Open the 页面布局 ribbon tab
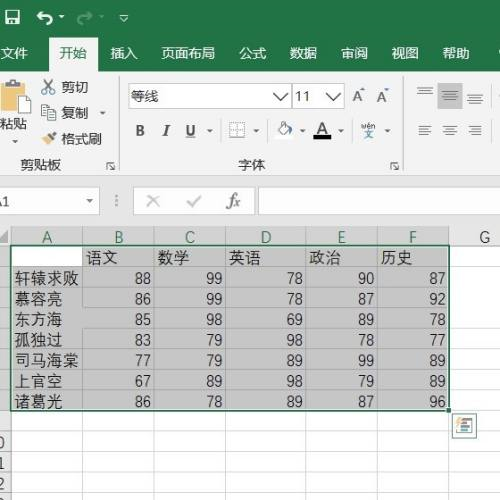The height and width of the screenshot is (500, 500). pos(188,53)
